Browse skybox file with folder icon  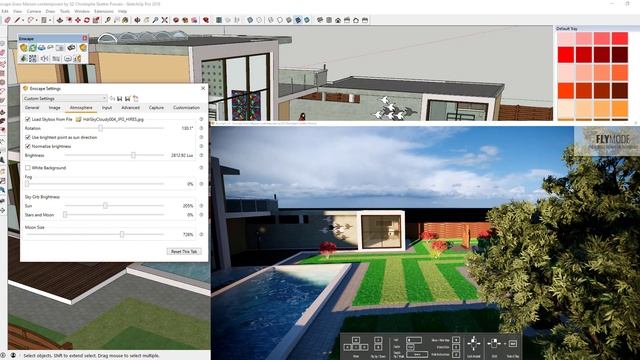78,120
